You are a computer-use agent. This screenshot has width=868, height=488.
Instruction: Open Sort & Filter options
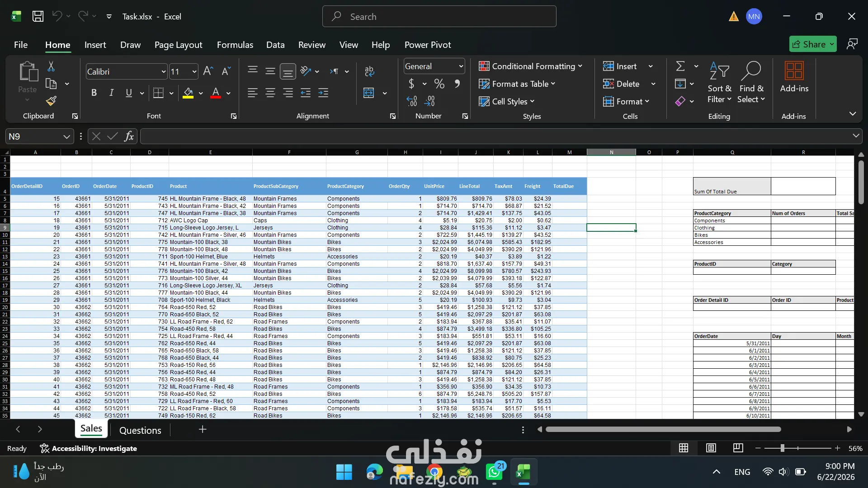(719, 82)
